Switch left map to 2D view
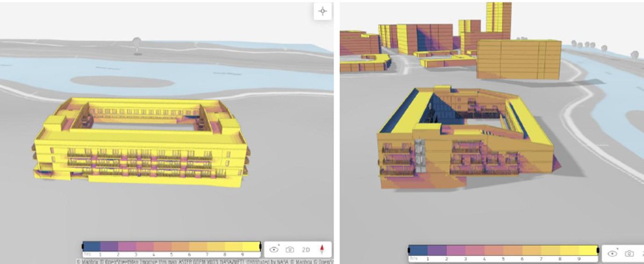 (306, 249)
